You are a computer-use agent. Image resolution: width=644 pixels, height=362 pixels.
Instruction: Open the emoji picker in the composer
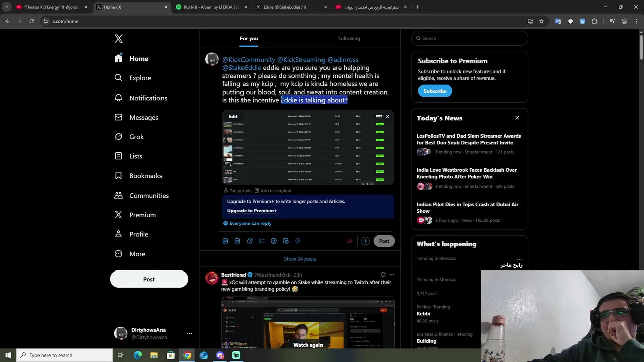coord(274,241)
